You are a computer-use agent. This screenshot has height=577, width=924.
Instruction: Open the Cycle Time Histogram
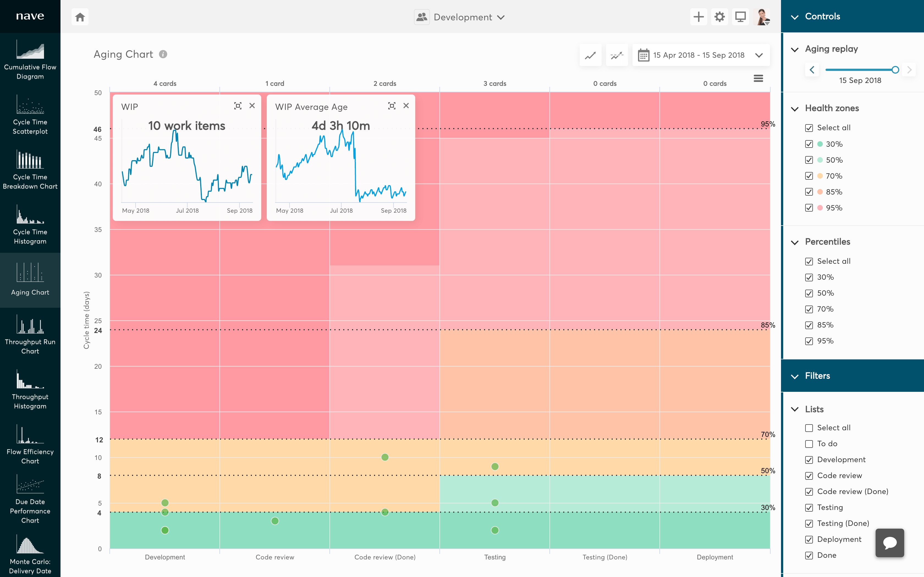[30, 227]
